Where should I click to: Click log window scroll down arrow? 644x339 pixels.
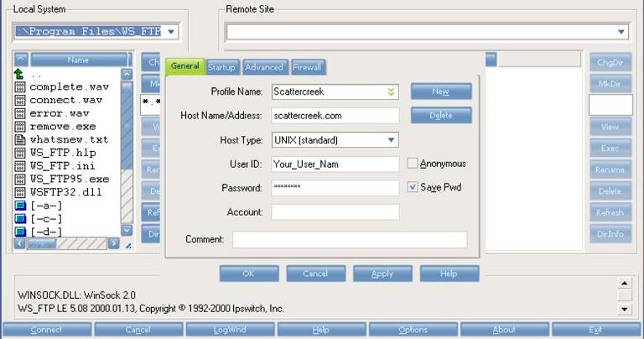point(624,309)
